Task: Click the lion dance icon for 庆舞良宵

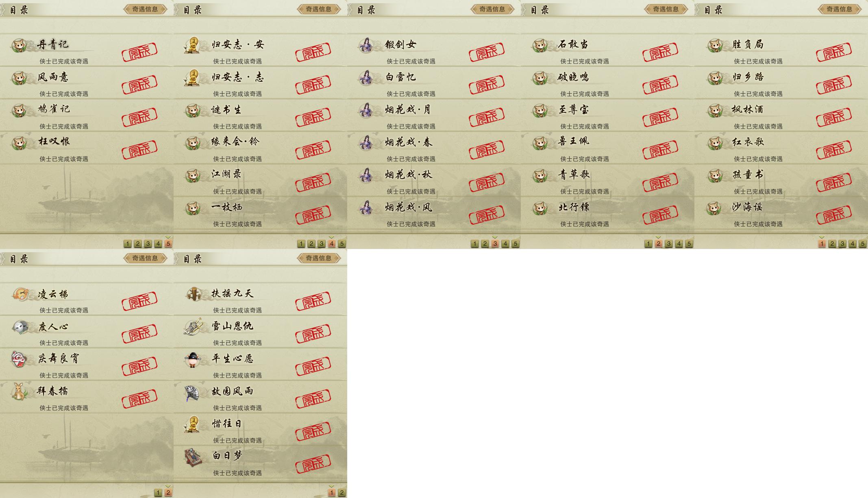Action: tap(19, 359)
